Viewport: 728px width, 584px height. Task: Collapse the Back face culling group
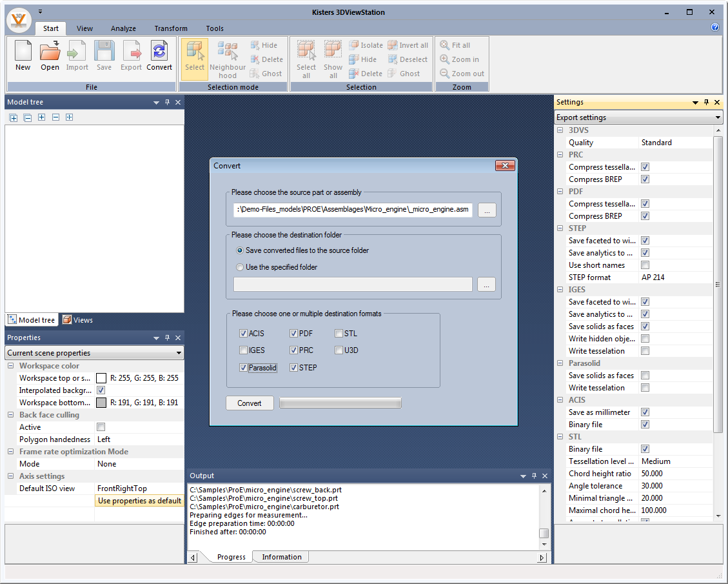click(11, 415)
